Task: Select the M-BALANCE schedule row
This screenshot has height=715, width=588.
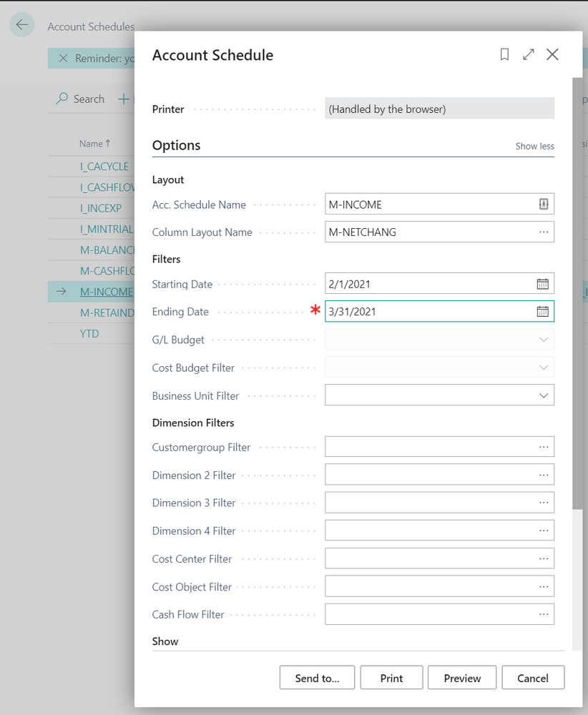Action: coord(104,250)
